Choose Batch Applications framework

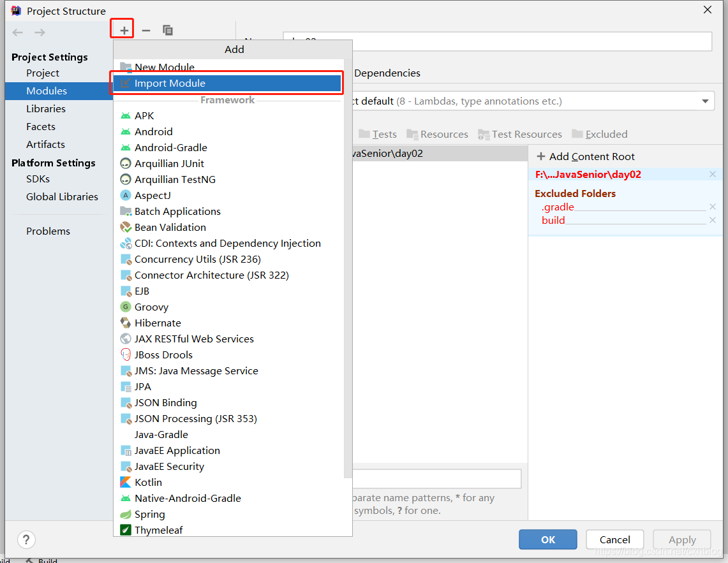[228, 211]
